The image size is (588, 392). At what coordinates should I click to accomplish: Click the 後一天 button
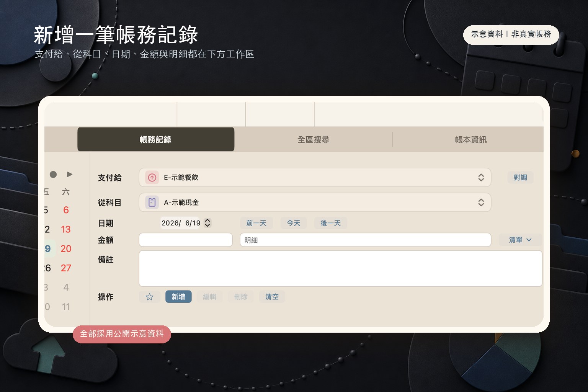[330, 223]
